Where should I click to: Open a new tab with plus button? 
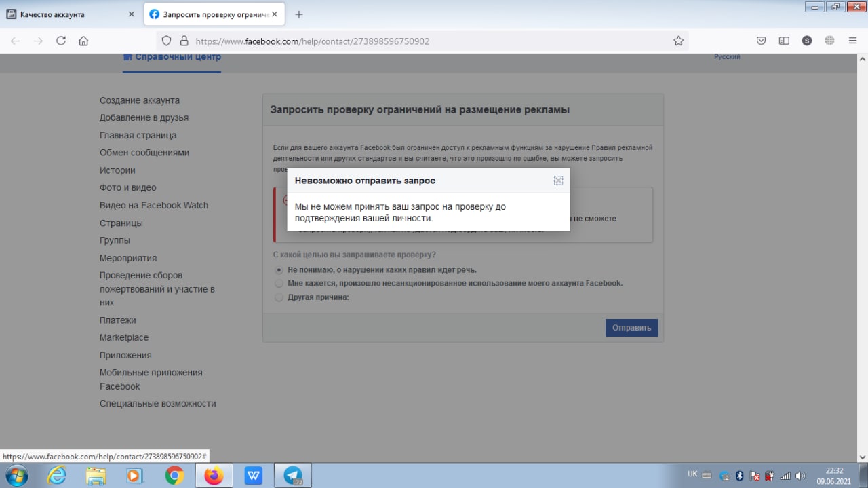pos(299,14)
